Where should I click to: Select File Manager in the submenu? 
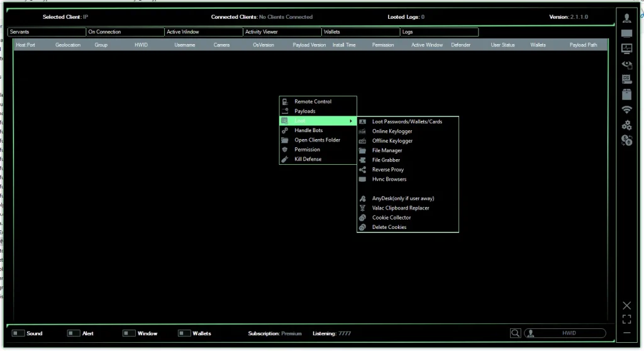pyautogui.click(x=387, y=150)
